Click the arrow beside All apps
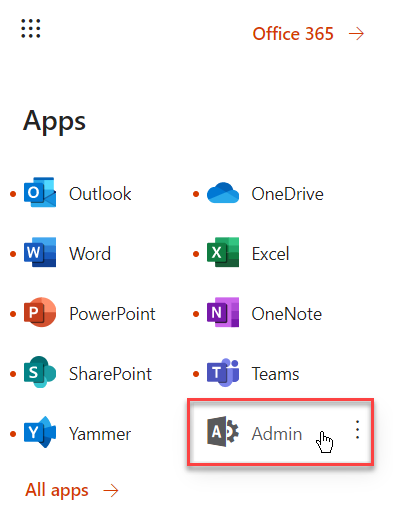 click(x=111, y=491)
